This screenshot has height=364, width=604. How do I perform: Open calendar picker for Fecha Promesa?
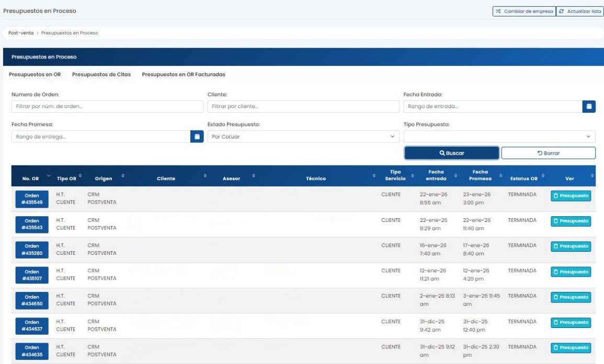[x=197, y=137]
